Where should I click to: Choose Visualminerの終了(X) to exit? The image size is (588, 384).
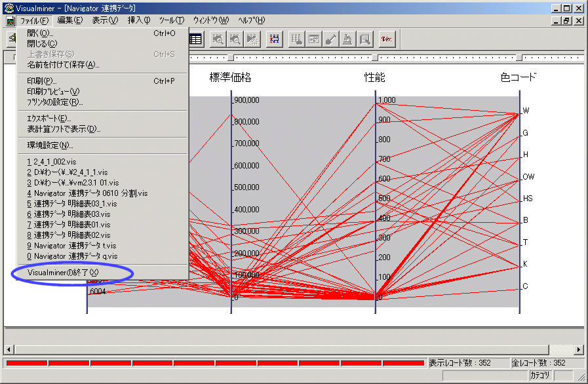click(x=102, y=273)
